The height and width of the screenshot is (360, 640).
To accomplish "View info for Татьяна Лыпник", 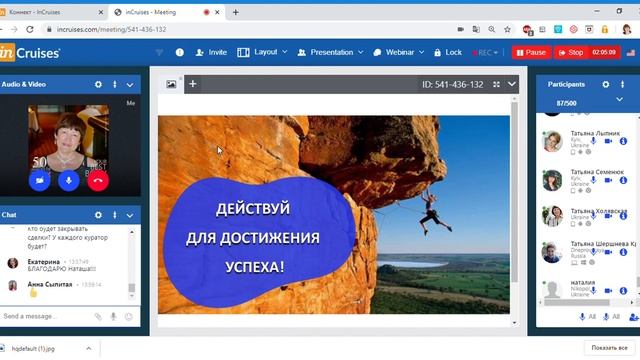I will tap(623, 141).
